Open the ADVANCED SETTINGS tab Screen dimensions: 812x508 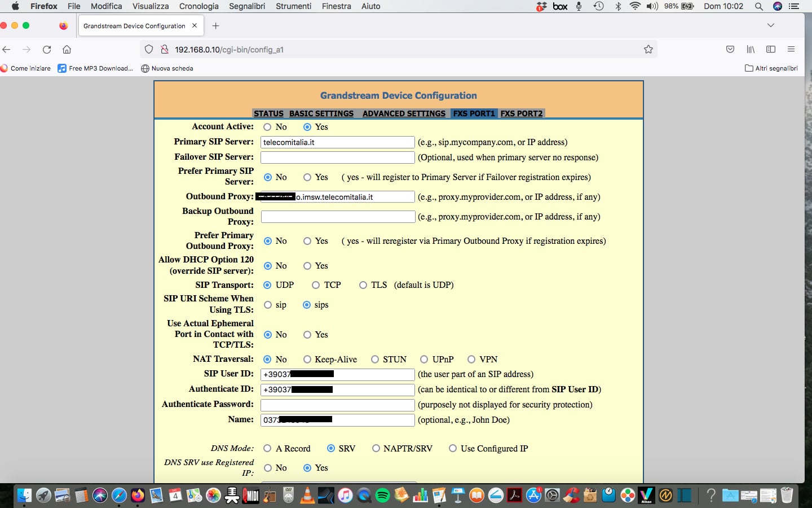pos(404,113)
